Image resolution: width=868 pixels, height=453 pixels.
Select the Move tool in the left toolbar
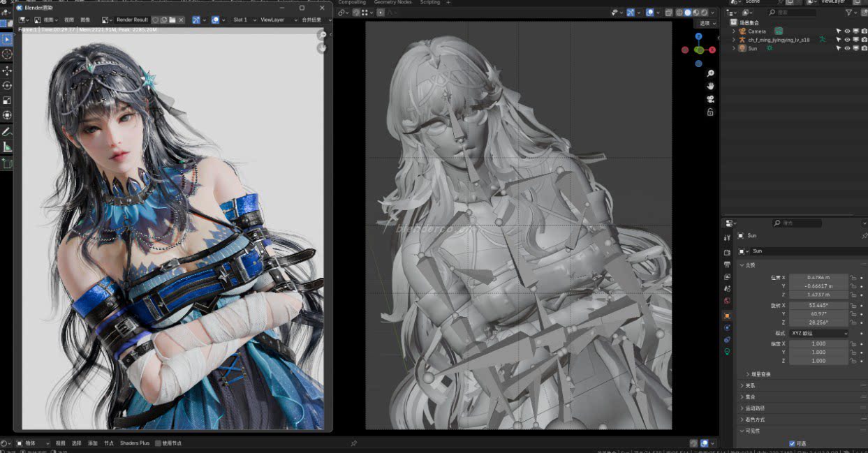[x=6, y=70]
